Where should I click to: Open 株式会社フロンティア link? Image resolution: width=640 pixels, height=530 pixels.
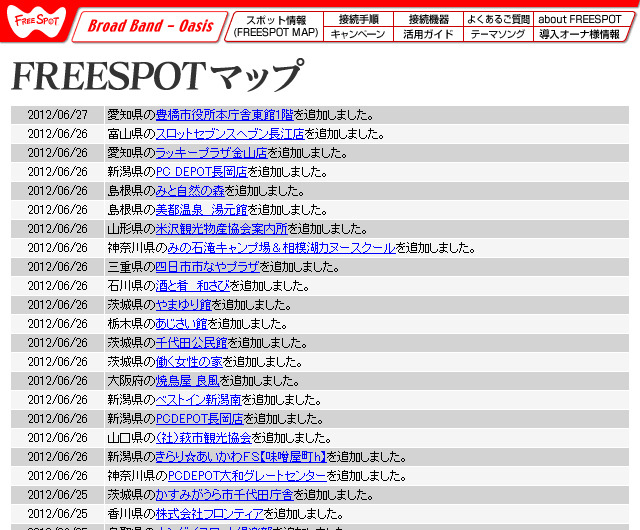[210, 514]
